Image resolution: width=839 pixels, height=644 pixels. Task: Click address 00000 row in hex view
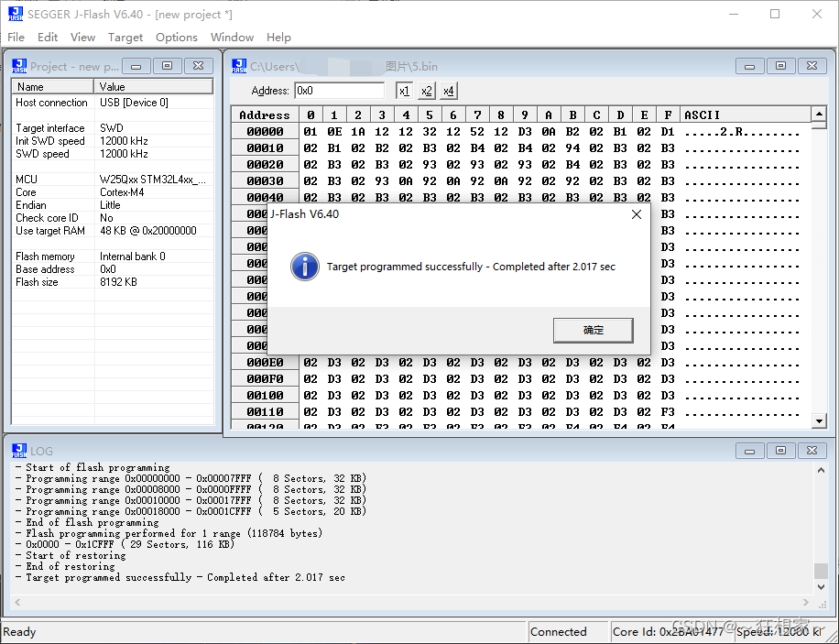click(521, 132)
